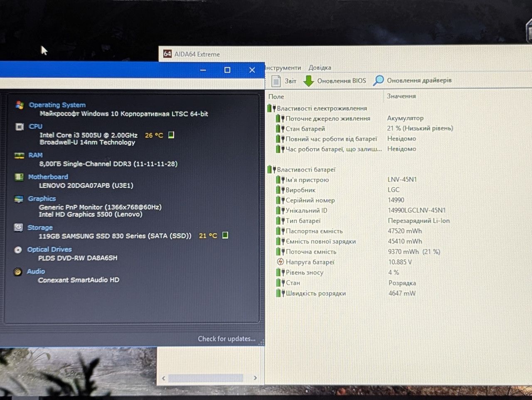Select the 4647 mW discharge rate value
Viewport: 532px width, 400px height.
402,293
